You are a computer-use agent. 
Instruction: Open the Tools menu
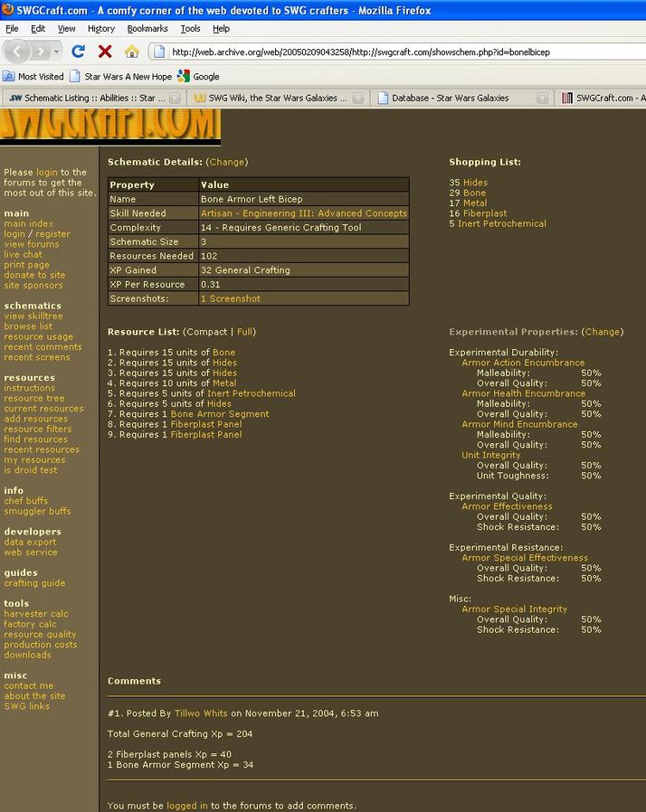coord(190,29)
